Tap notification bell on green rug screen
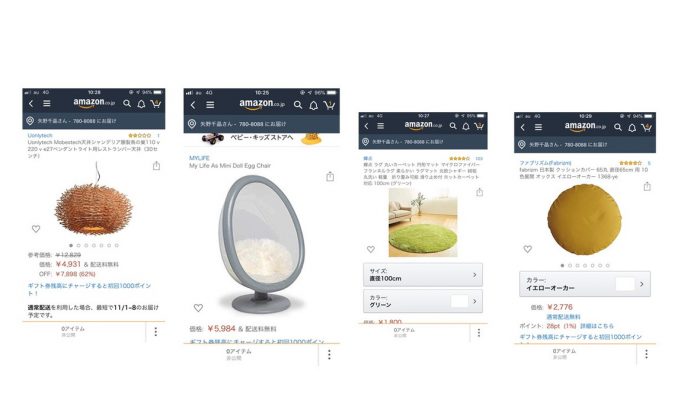The height and width of the screenshot is (400, 700). (466, 127)
